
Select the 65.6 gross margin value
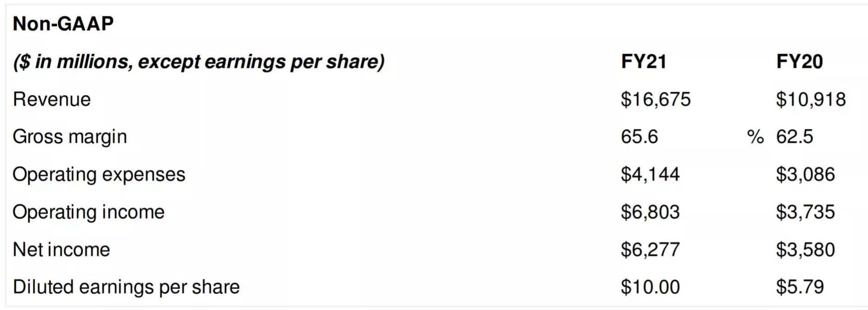pyautogui.click(x=639, y=137)
